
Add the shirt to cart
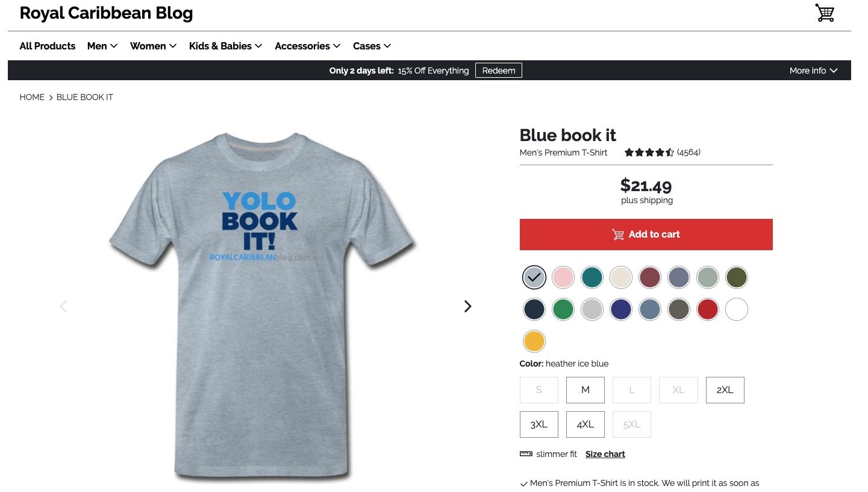coord(646,235)
